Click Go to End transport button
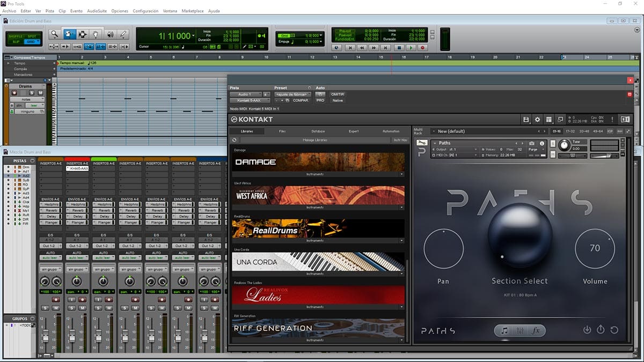This screenshot has height=362, width=644. [386, 47]
